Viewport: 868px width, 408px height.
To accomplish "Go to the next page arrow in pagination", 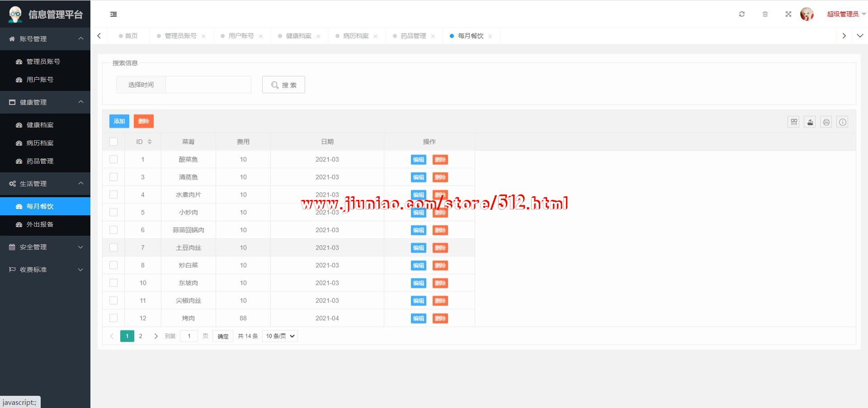I will click(x=156, y=336).
